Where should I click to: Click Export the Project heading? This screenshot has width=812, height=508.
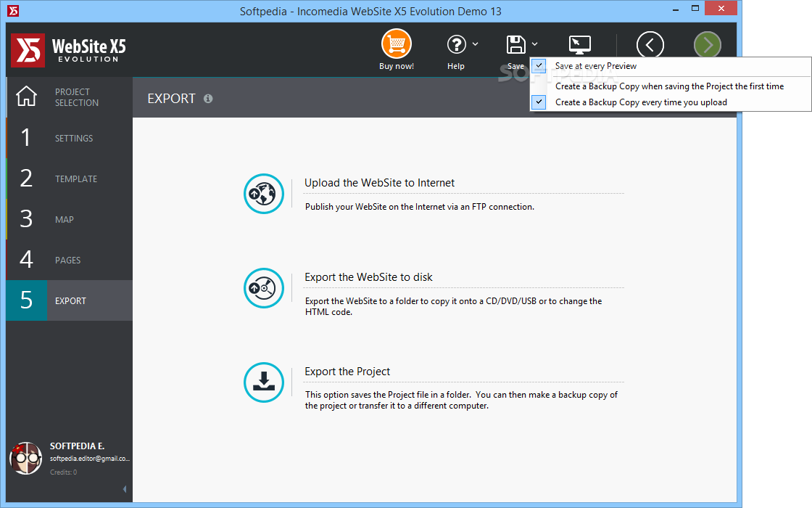coord(347,372)
